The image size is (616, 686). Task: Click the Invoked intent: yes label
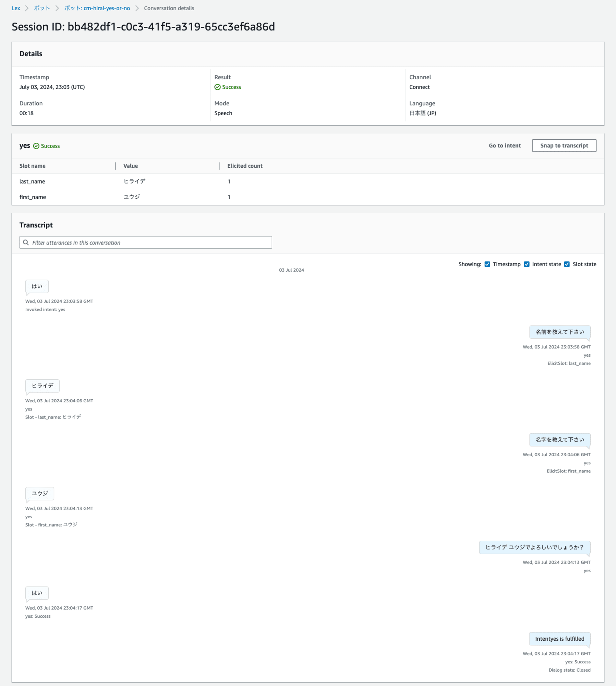pos(45,309)
